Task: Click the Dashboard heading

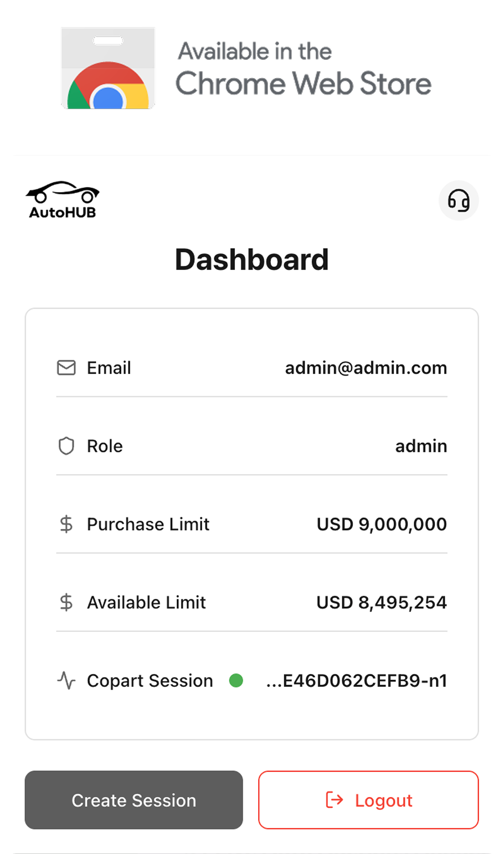Action: pos(252,259)
